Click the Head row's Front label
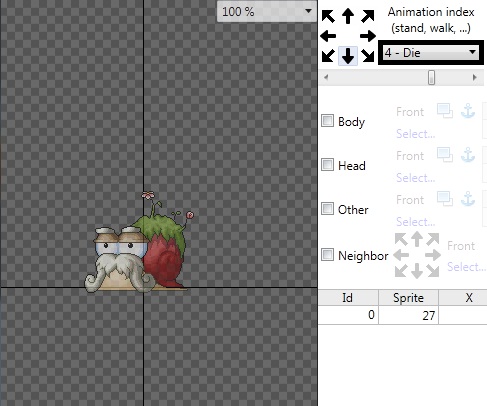Viewport: 487px width, 406px height. [410, 156]
